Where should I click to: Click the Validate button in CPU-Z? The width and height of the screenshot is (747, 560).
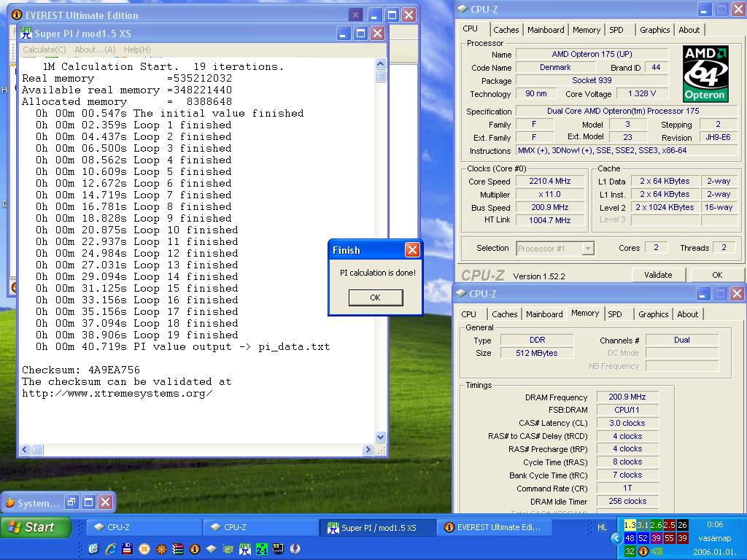(658, 275)
